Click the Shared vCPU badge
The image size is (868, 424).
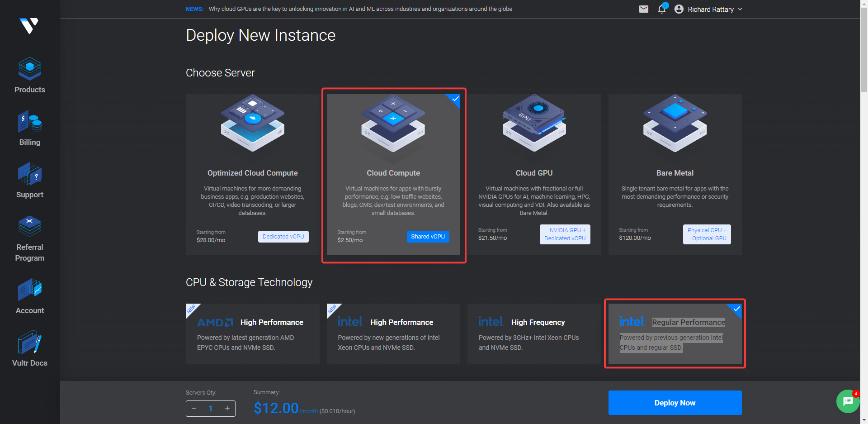(x=428, y=237)
